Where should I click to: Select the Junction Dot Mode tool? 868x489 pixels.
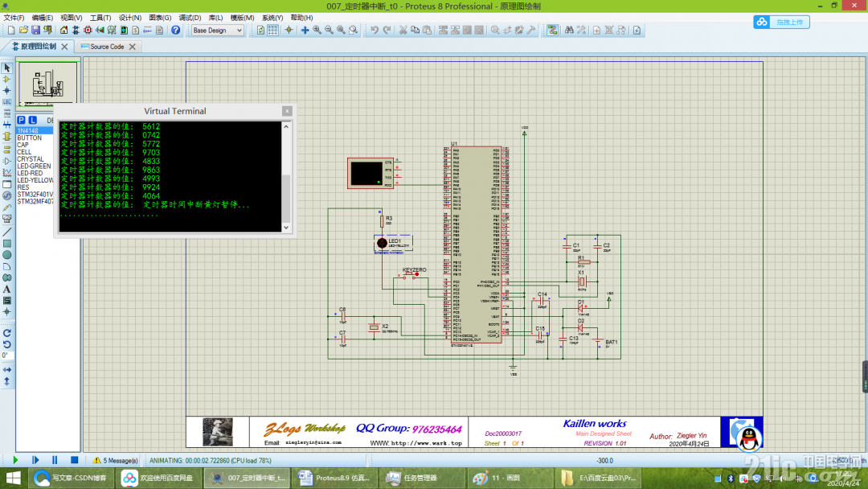(x=6, y=90)
